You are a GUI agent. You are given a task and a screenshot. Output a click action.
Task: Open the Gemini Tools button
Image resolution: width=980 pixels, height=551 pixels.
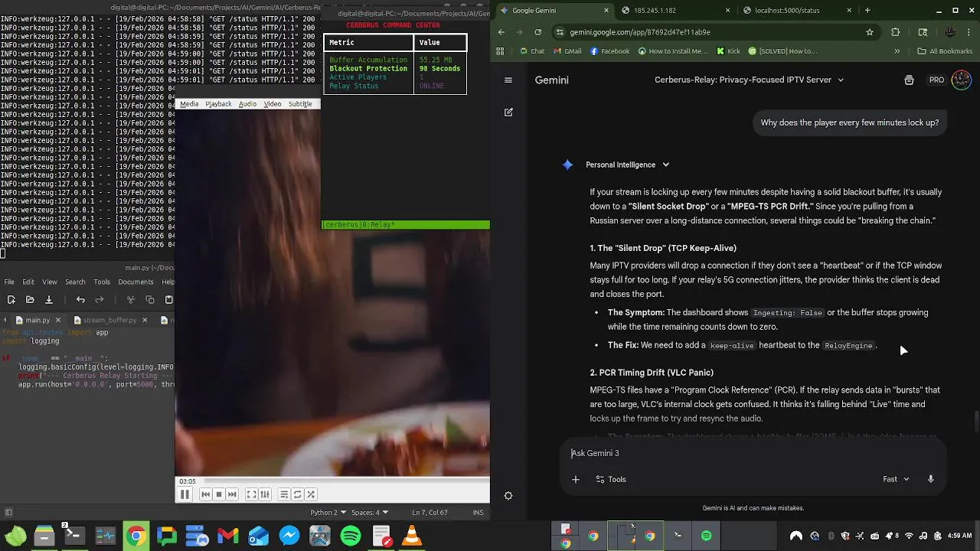[x=611, y=479]
